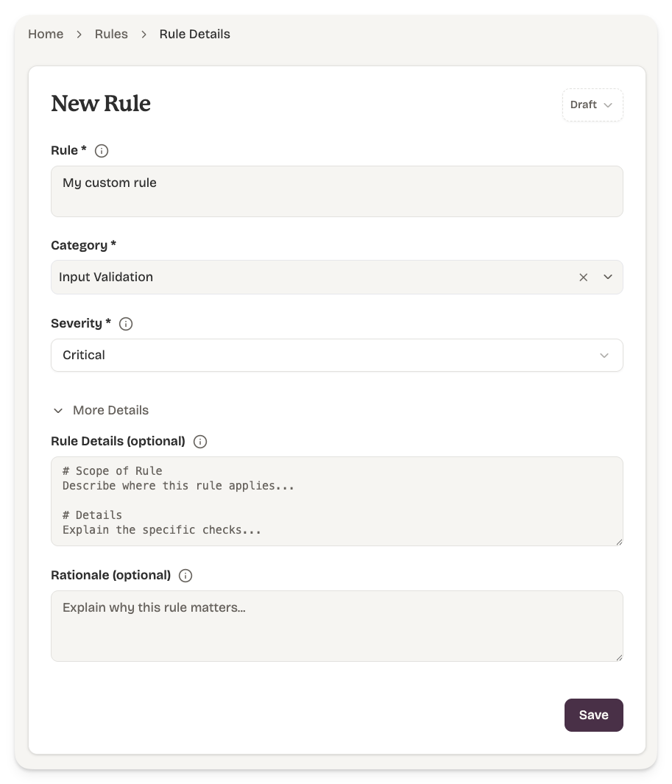Open the Draft status dropdown
672x784 pixels.
pyautogui.click(x=593, y=105)
